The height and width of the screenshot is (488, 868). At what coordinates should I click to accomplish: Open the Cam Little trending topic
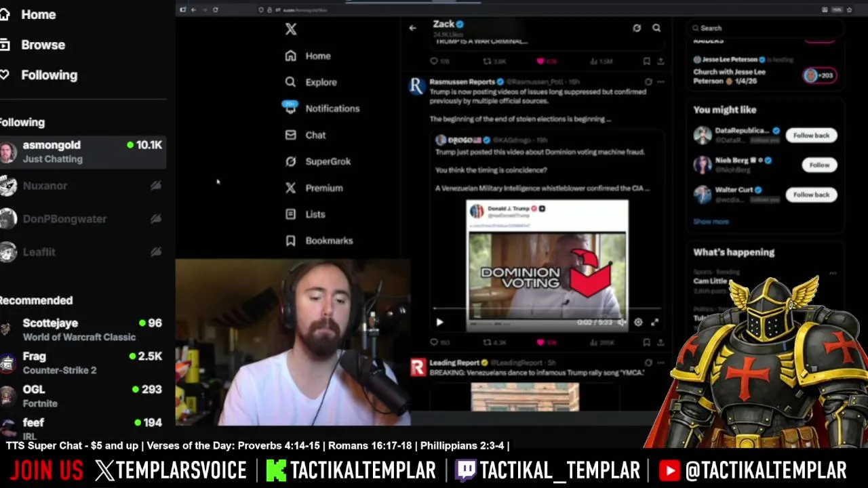coord(710,281)
